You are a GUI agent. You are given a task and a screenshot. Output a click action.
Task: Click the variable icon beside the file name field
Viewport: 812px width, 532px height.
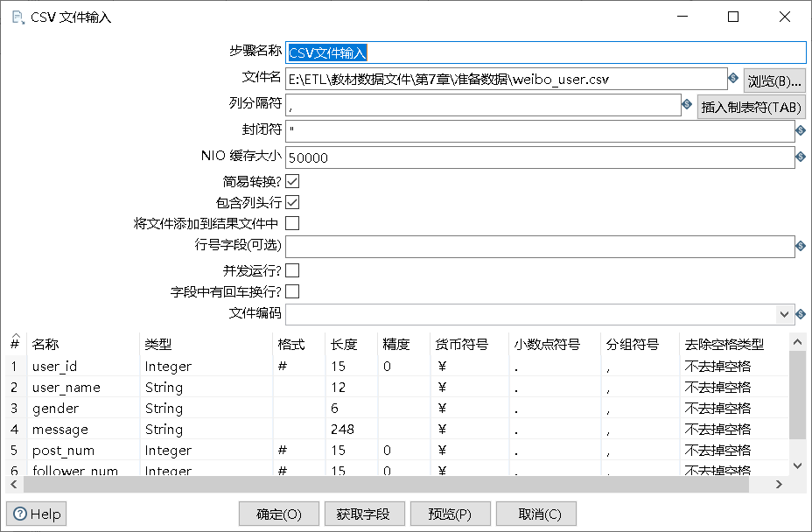[733, 78]
